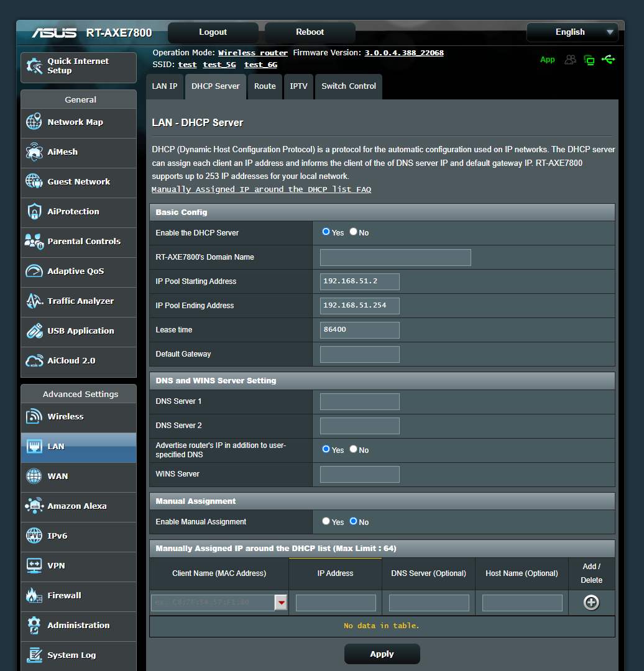Expand the client MAC address dropdown arrow
The width and height of the screenshot is (644, 671).
pos(281,603)
